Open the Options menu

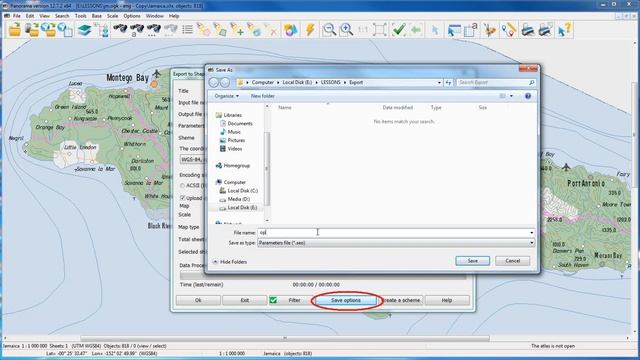point(132,16)
